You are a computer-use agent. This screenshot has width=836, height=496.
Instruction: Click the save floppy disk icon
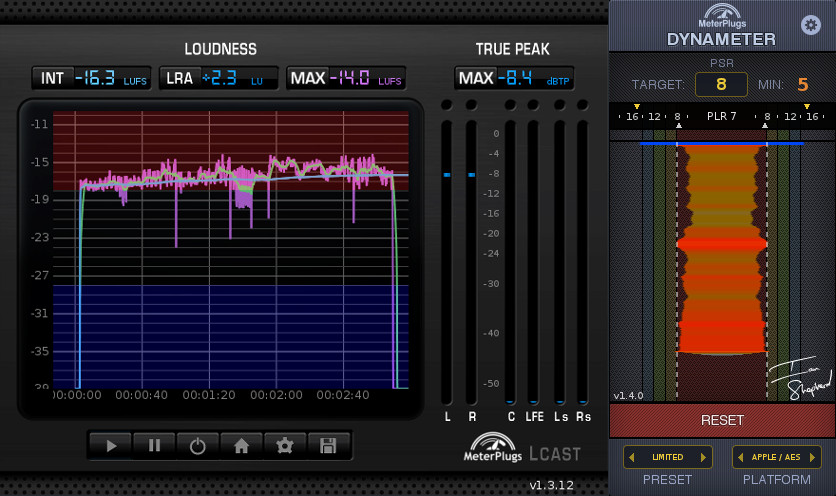point(328,445)
